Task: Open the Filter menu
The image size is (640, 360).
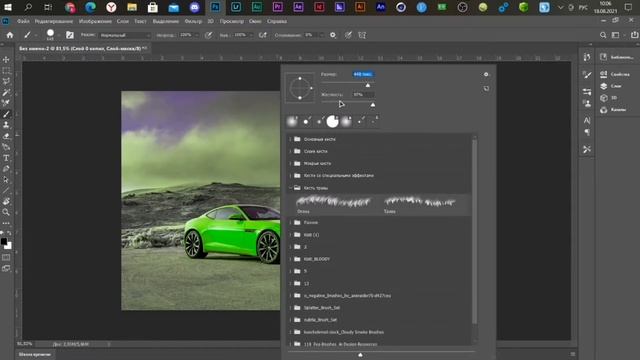Action: coord(193,21)
